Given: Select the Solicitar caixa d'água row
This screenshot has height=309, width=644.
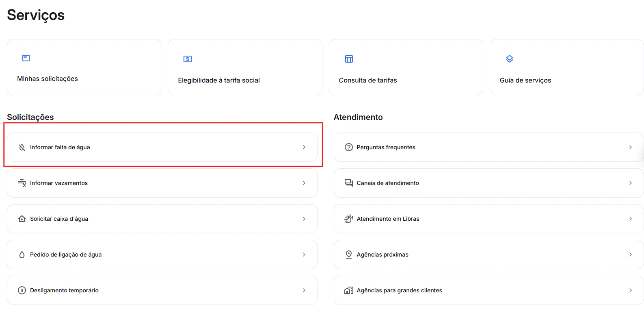Looking at the screenshot, I should point(162,218).
